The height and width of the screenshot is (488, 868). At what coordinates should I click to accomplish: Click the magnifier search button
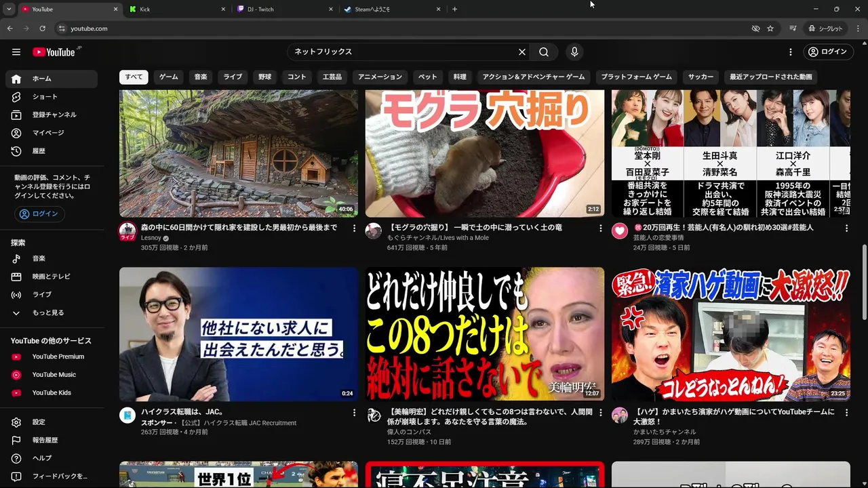(x=544, y=52)
